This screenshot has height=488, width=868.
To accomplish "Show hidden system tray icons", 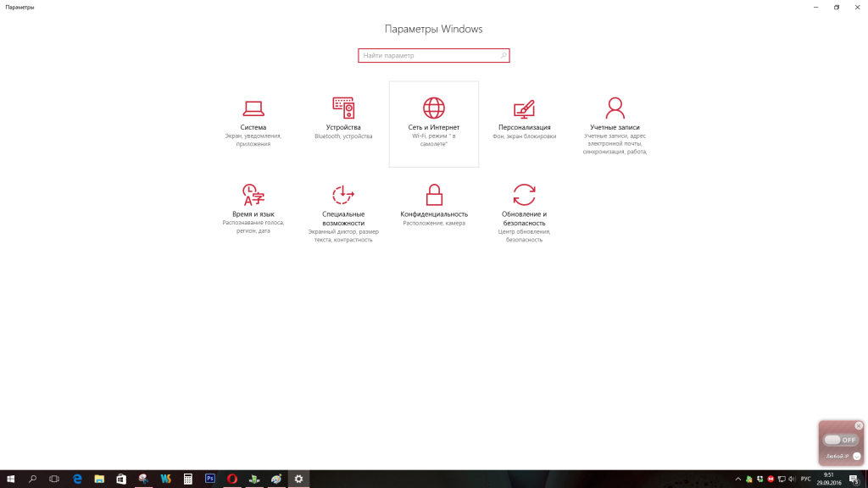I will pyautogui.click(x=738, y=480).
